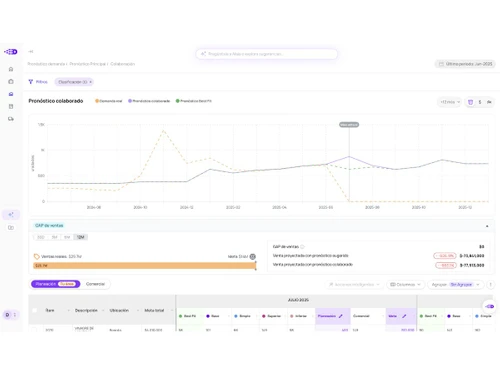Click the pencil icon in the Planeación column
Viewport: 500px width, 375px height.
pyautogui.click(x=340, y=316)
